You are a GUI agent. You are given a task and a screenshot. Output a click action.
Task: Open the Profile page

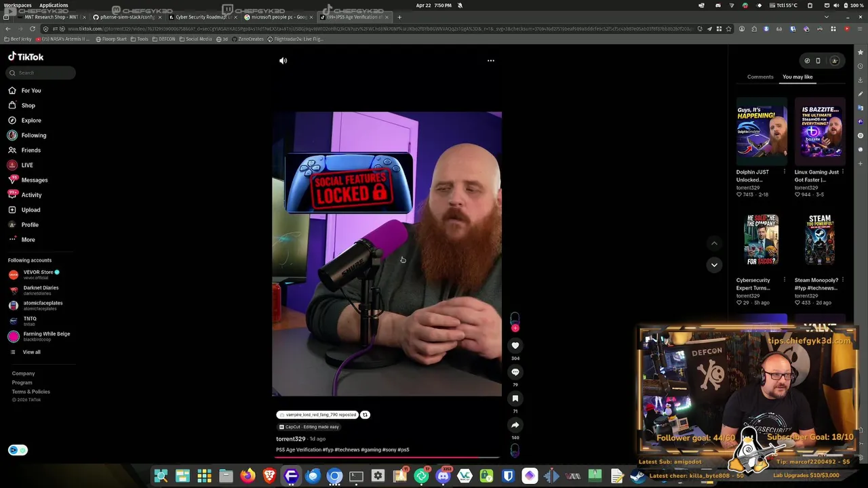tap(24, 224)
